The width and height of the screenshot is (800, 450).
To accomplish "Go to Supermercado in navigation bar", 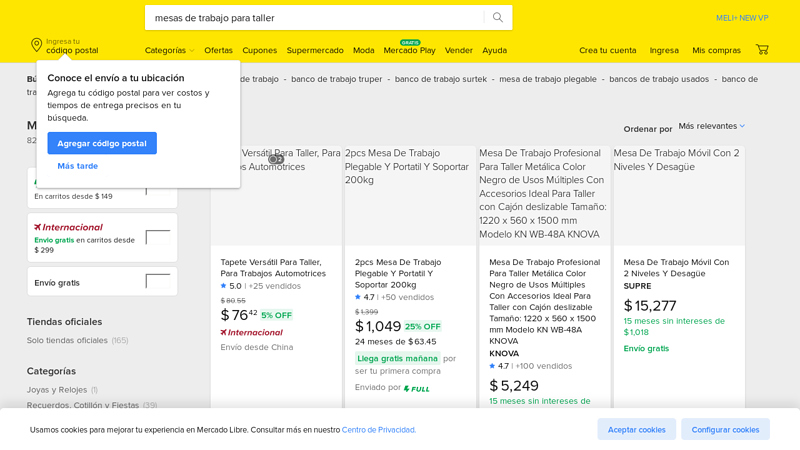I will pyautogui.click(x=314, y=50).
